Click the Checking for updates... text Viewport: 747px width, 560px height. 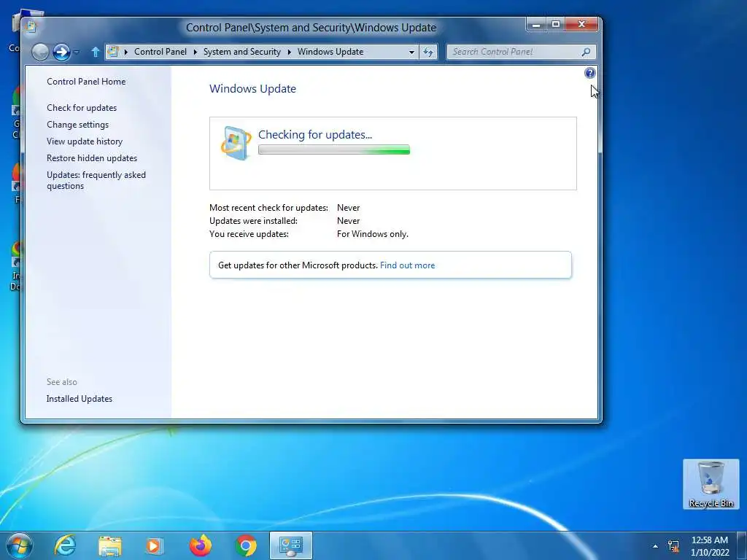[315, 135]
